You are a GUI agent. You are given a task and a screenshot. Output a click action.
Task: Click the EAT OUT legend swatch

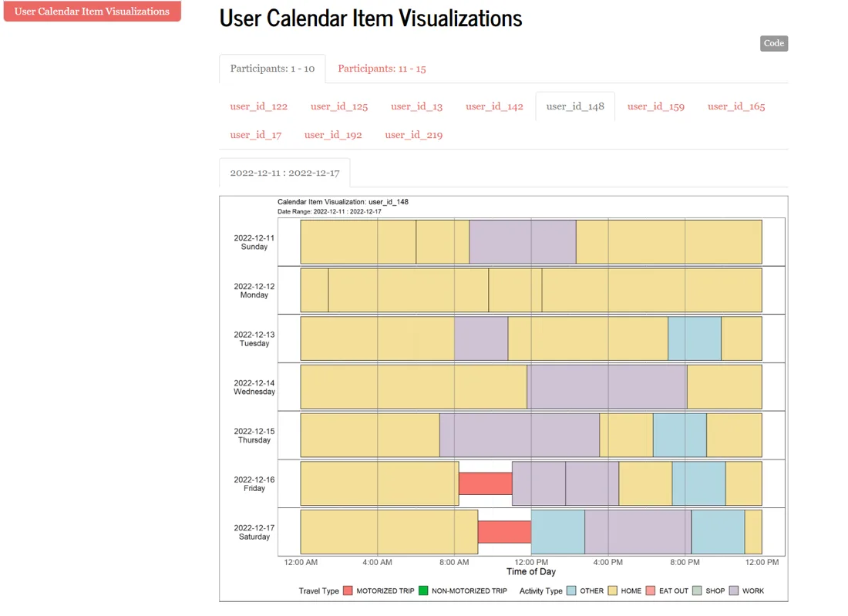pyautogui.click(x=651, y=591)
